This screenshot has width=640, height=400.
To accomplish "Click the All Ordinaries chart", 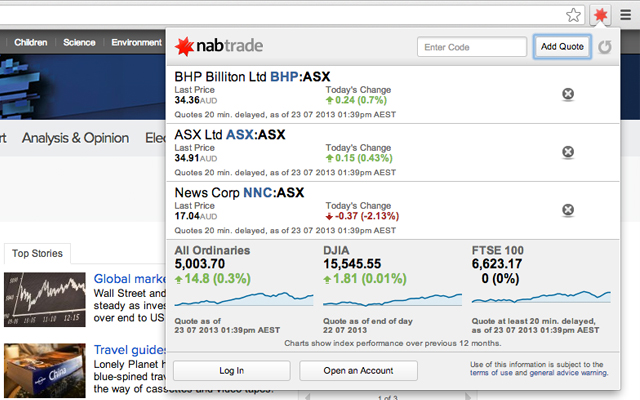I will [x=244, y=299].
